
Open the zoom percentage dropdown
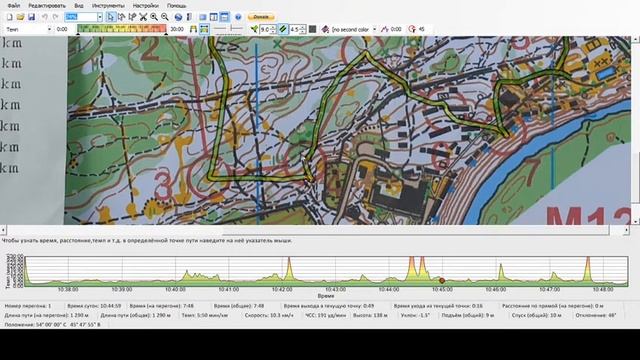pyautogui.click(x=100, y=17)
